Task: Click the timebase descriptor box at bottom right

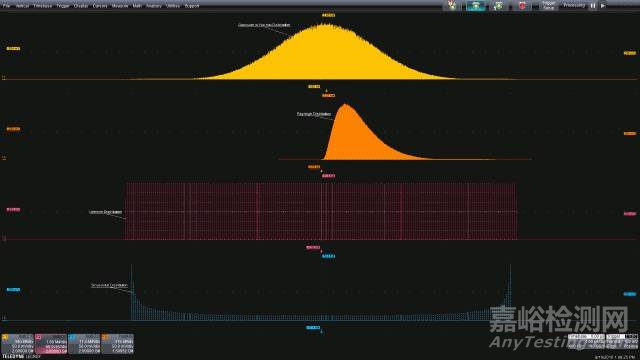Action: [586, 342]
